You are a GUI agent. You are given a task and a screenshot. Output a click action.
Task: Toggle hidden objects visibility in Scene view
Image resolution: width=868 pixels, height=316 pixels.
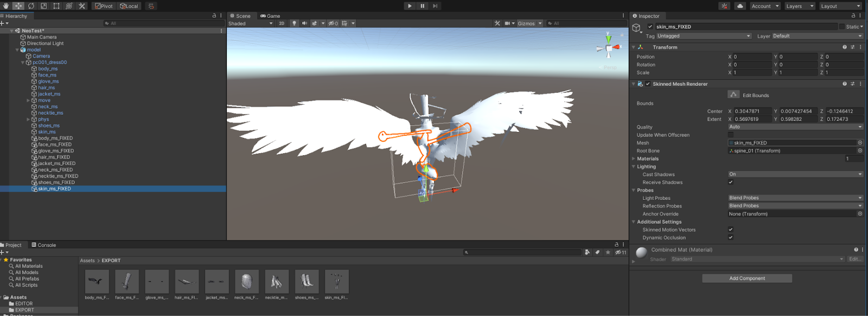coord(333,23)
